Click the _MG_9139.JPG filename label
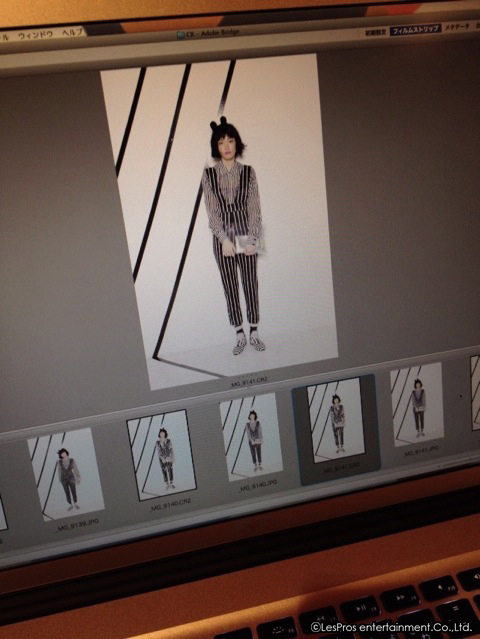 (x=78, y=525)
